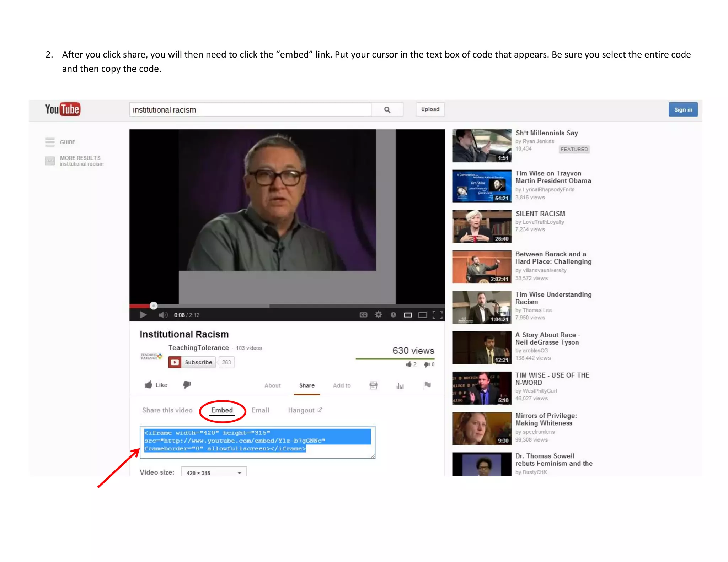This screenshot has height=562, width=728.
Task: Select the Embed tab
Action: point(222,410)
